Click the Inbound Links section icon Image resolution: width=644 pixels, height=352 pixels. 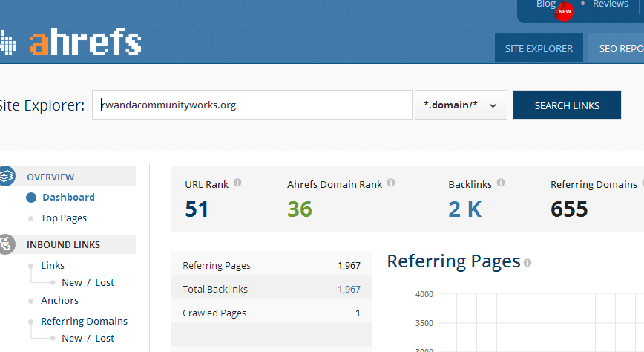point(7,244)
